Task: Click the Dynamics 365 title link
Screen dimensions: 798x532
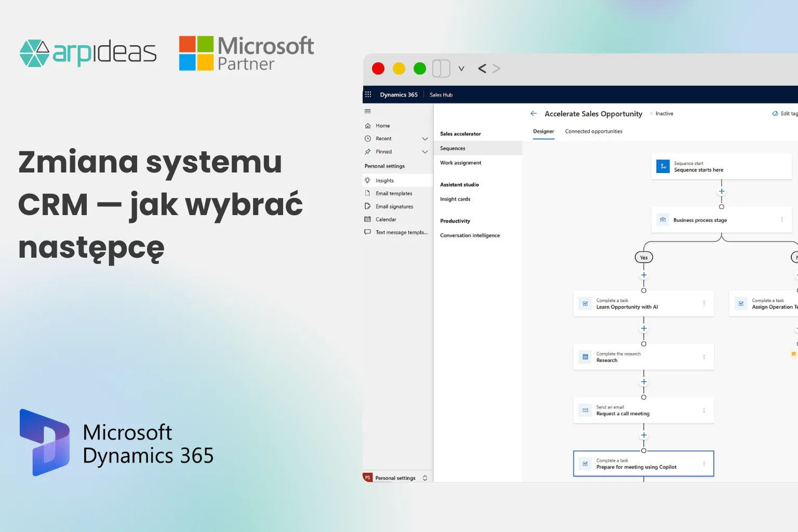Action: pos(398,95)
